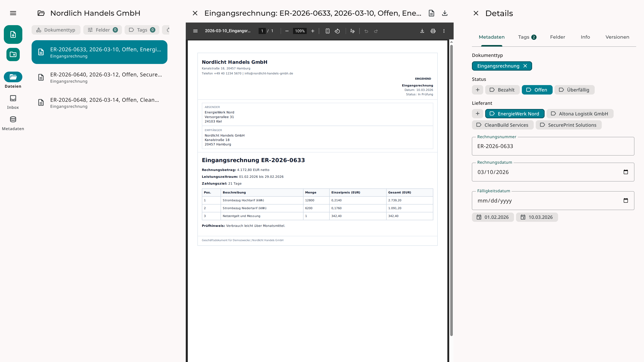The height and width of the screenshot is (362, 644).
Task: Select the page fit icon in the PDF toolbar
Action: pyautogui.click(x=327, y=31)
